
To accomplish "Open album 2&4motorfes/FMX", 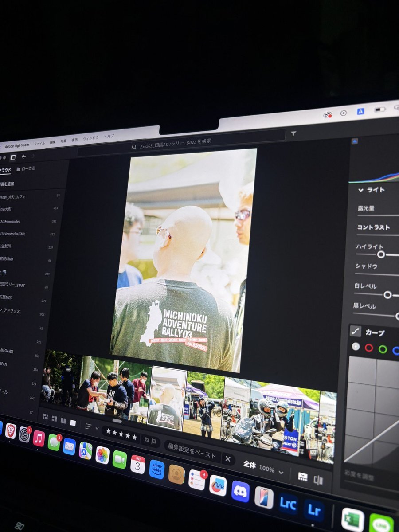I will tap(12, 234).
